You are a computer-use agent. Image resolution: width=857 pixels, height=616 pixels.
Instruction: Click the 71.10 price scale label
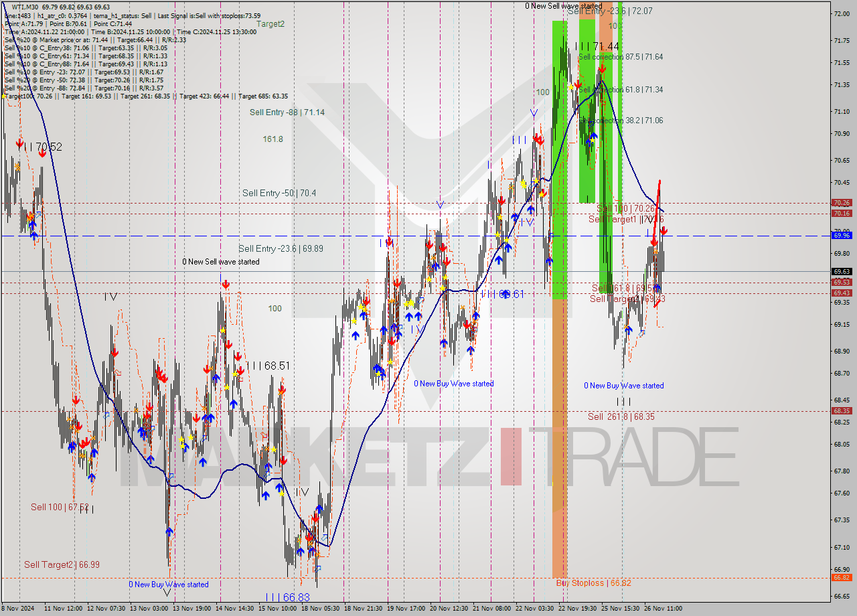click(842, 111)
